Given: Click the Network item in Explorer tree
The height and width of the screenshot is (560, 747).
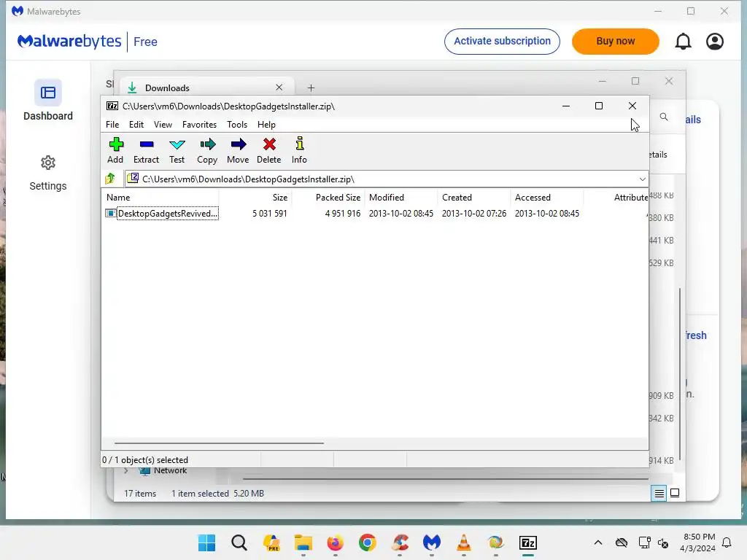Looking at the screenshot, I should (x=170, y=470).
